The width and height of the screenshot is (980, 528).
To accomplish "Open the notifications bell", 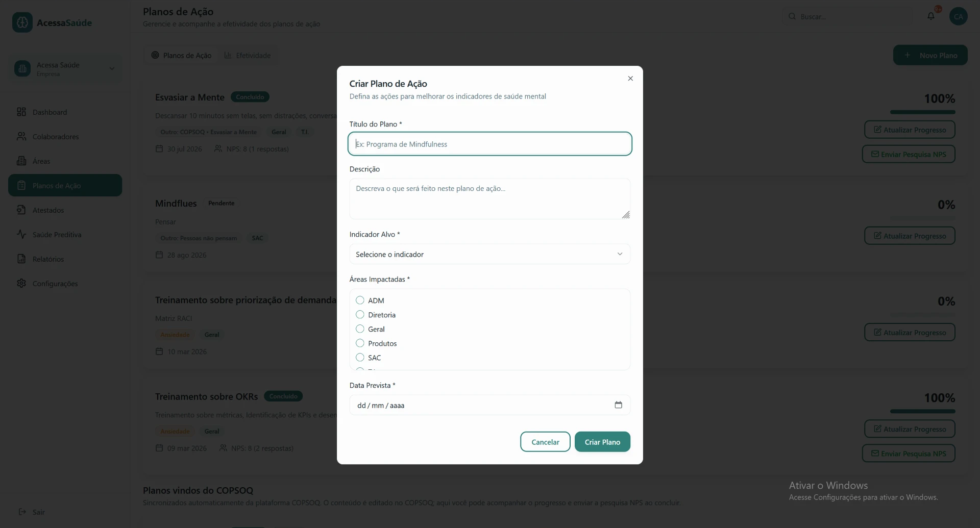I will click(931, 16).
